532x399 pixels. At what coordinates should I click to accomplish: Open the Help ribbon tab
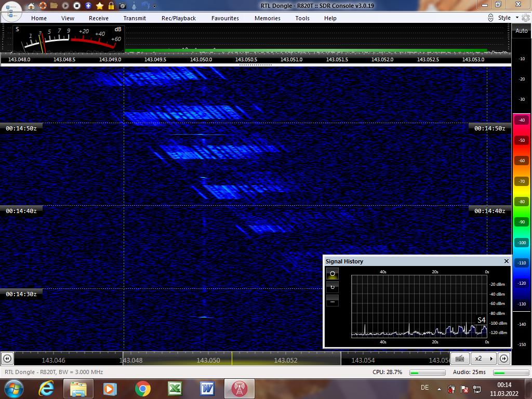(x=330, y=18)
